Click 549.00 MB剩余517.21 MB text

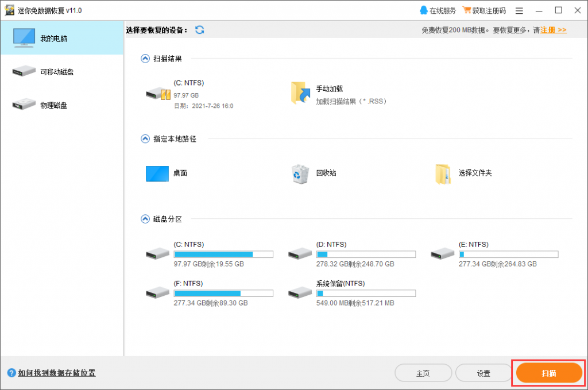355,303
